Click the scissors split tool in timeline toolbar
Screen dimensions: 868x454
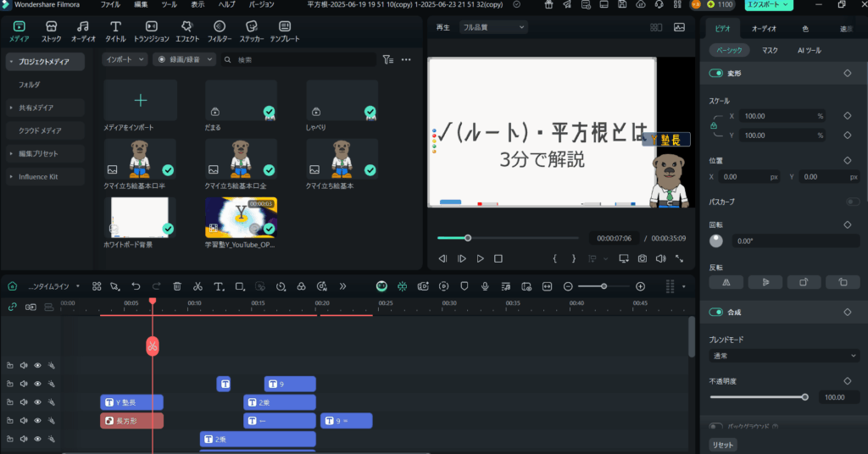(x=198, y=286)
